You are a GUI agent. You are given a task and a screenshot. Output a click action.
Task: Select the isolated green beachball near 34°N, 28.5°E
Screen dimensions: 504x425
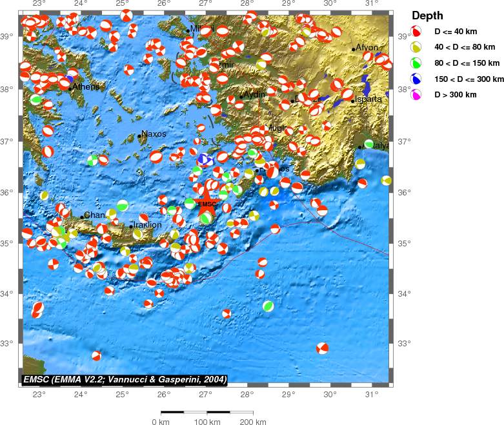coord(268,306)
